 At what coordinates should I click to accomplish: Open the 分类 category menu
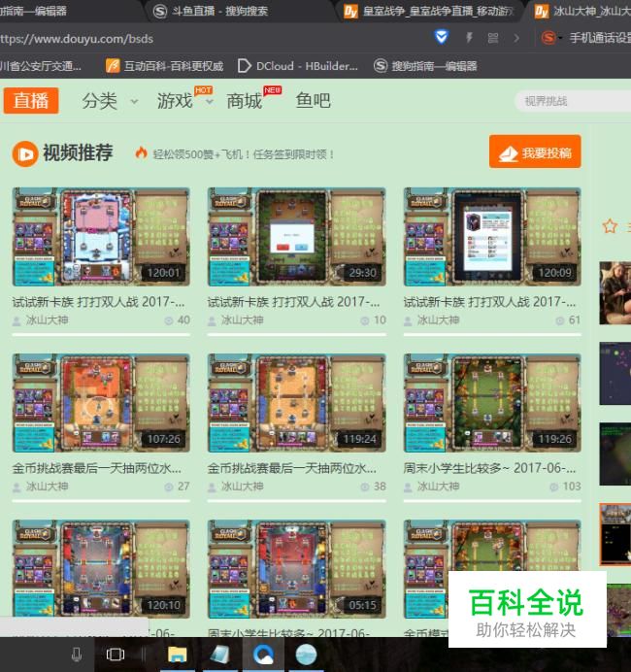[x=99, y=101]
